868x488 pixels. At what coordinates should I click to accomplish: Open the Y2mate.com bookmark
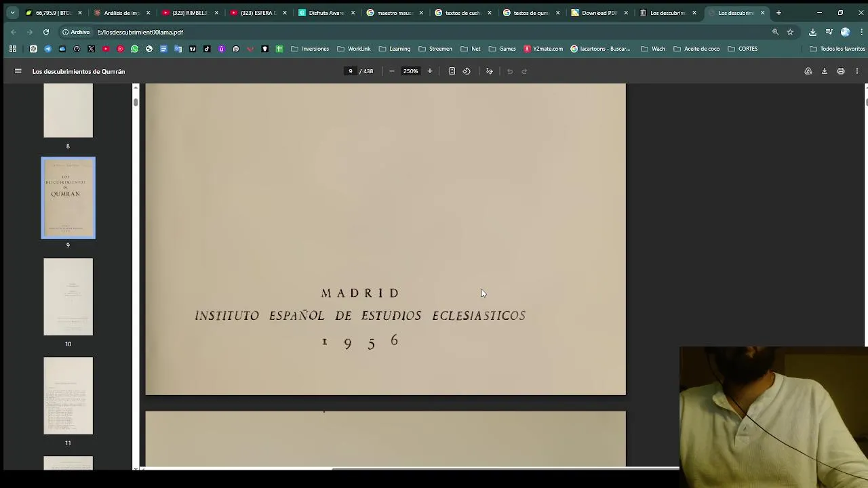[543, 49]
